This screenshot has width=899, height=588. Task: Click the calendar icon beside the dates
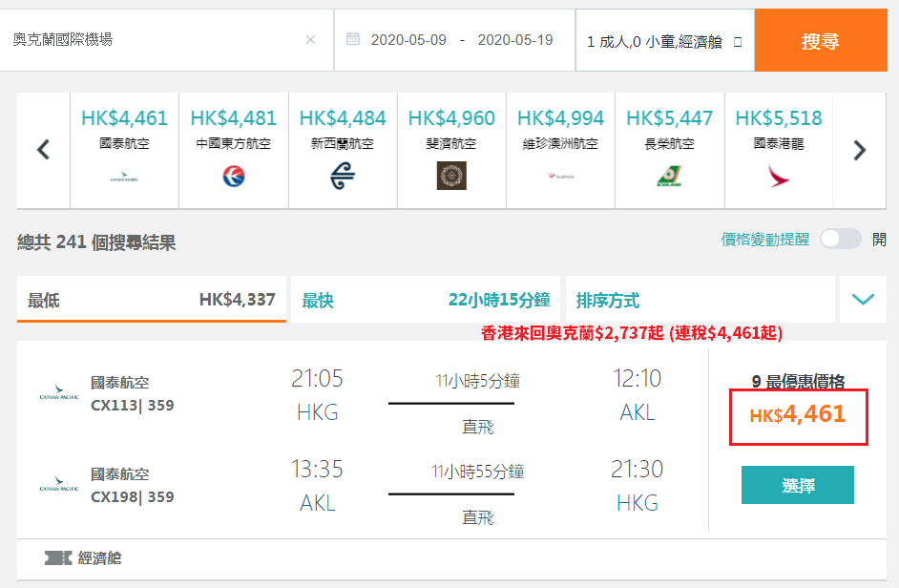353,39
